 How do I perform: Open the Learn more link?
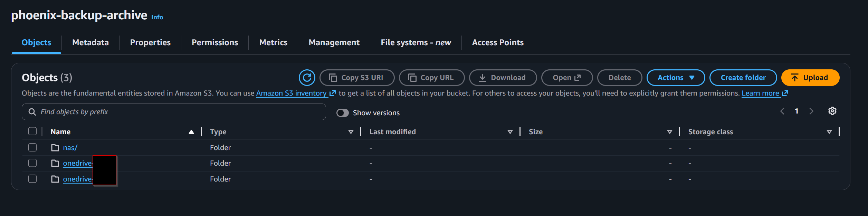click(x=760, y=93)
